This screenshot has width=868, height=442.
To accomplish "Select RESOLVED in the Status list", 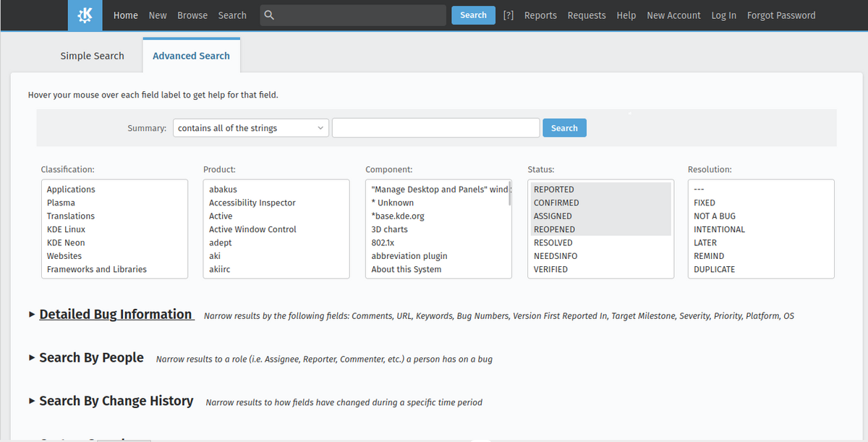I will 553,243.
